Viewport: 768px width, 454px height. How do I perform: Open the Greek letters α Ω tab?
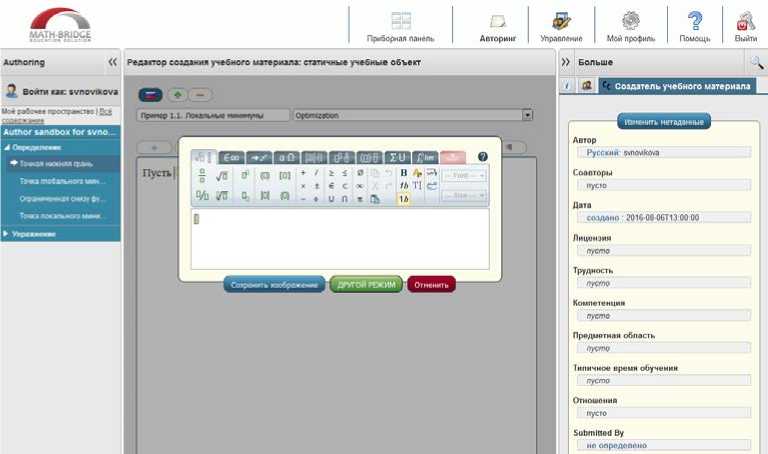[x=287, y=158]
